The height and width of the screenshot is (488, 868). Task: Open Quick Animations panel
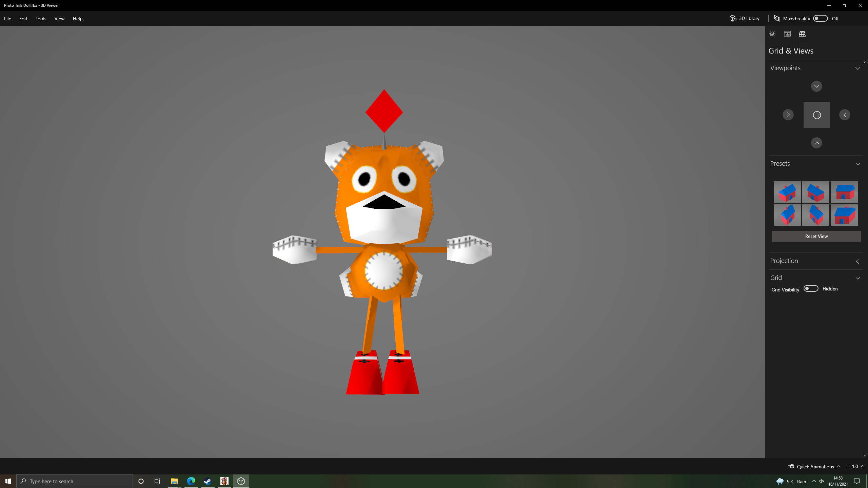coord(814,466)
